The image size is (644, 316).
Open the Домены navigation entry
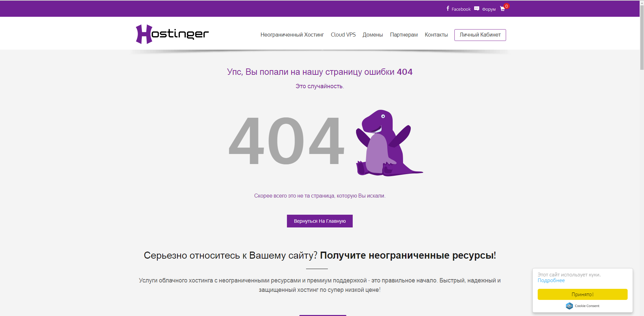click(373, 35)
